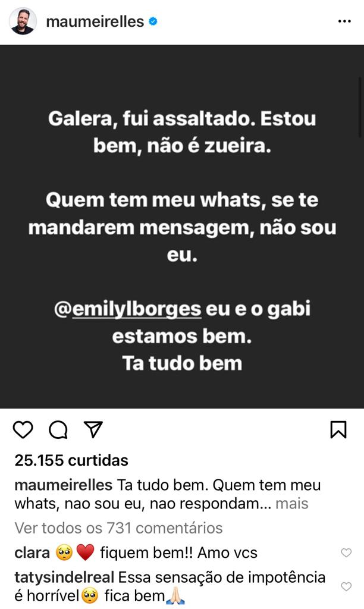
Task: Open the 25.155 curtidas likes list
Action: click(x=71, y=461)
